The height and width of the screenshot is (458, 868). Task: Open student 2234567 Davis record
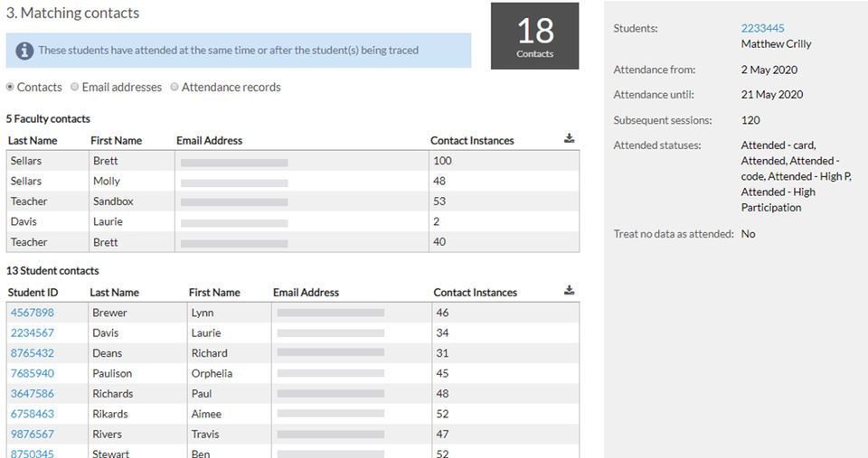coord(32,333)
